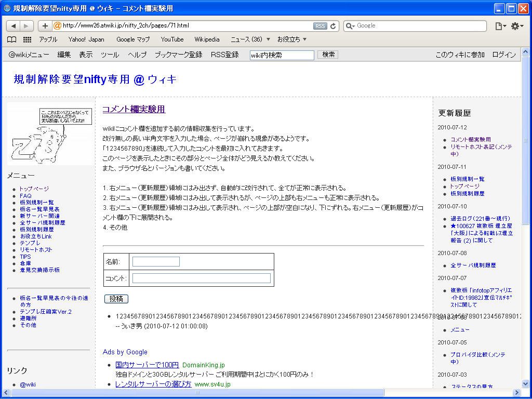
Task: Click the 検索 search button
Action: pos(328,55)
